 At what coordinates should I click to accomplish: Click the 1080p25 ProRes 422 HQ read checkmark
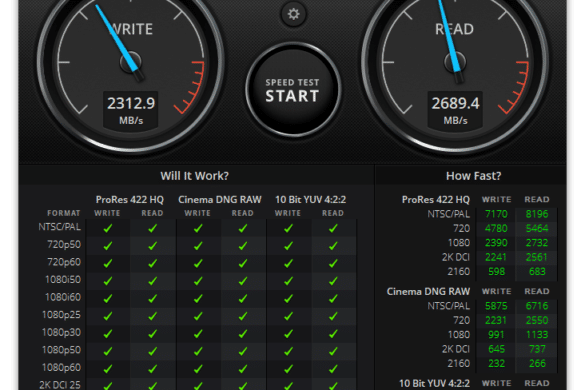pos(153,316)
